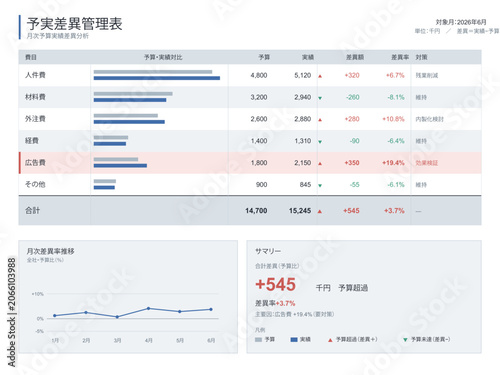Click the 材料費 gray budget bar
The image size is (500, 375).
tap(133, 94)
